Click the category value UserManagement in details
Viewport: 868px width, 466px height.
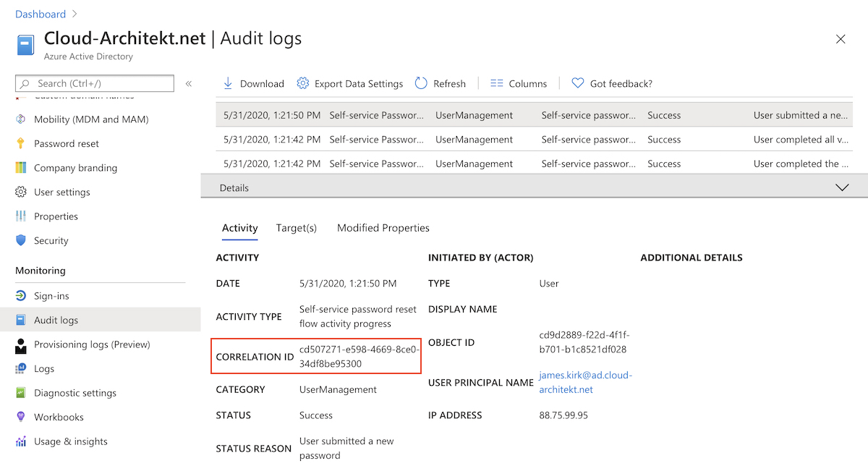(x=338, y=389)
